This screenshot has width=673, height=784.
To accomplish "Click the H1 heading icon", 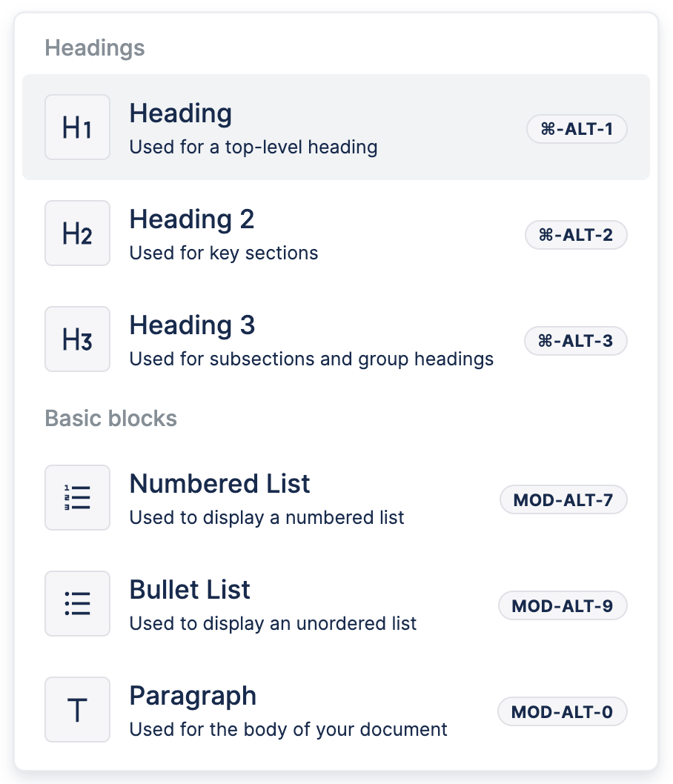I will (x=77, y=127).
